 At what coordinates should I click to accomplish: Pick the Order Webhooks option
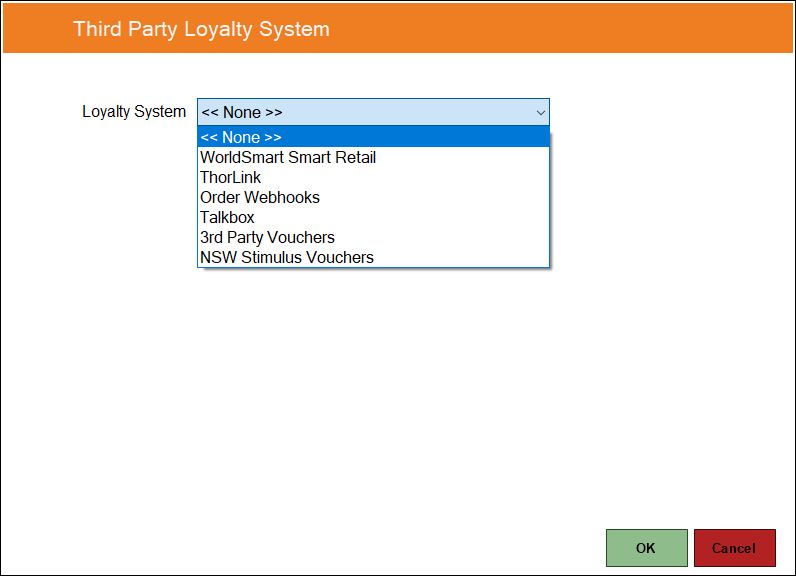373,197
